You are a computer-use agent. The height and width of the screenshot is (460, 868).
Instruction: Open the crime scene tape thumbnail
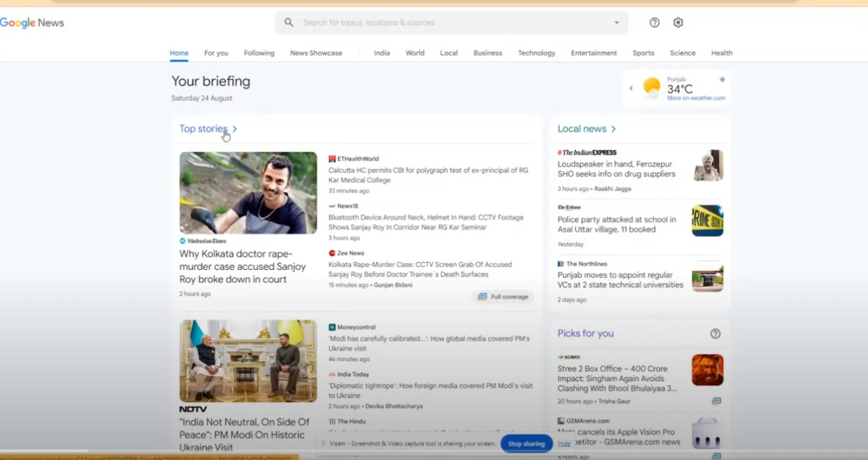(x=708, y=220)
